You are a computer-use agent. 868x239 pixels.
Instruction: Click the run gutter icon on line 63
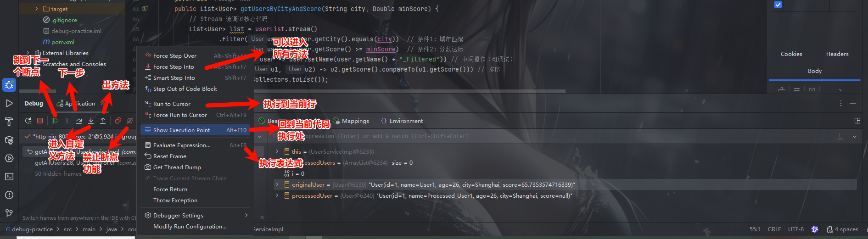tap(145, 9)
